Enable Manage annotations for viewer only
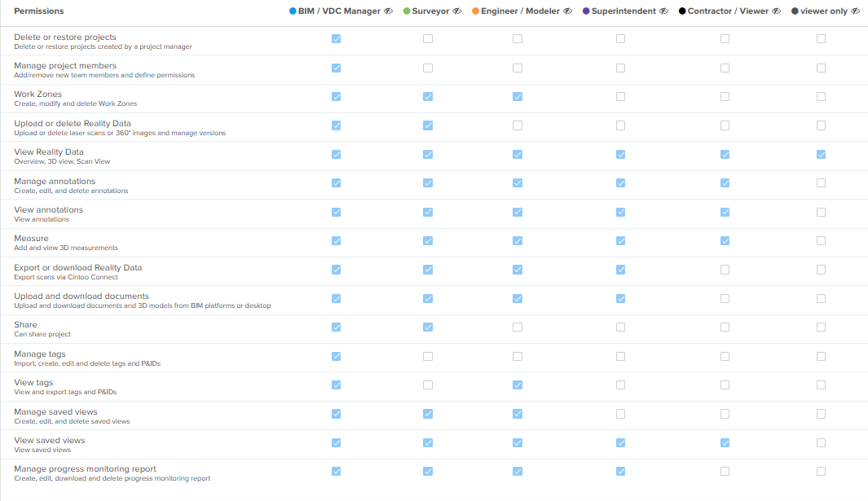Viewport: 868px width, 501px height. [821, 182]
